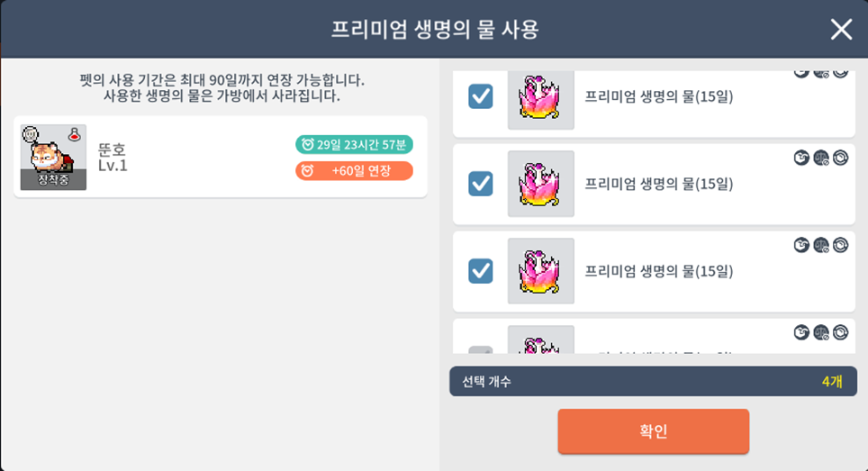Click the green 29일 23시간 57분 timer badge
The width and height of the screenshot is (868, 471).
354,144
